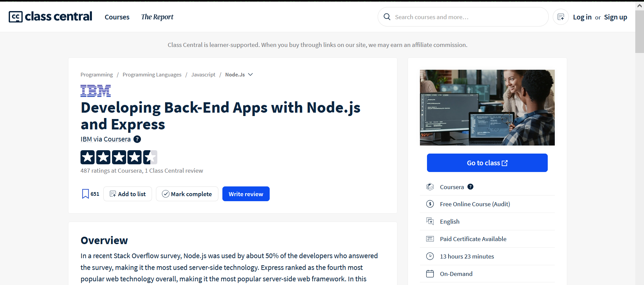Viewport: 644px width, 285px height.
Task: Click Log in
Action: (x=582, y=17)
